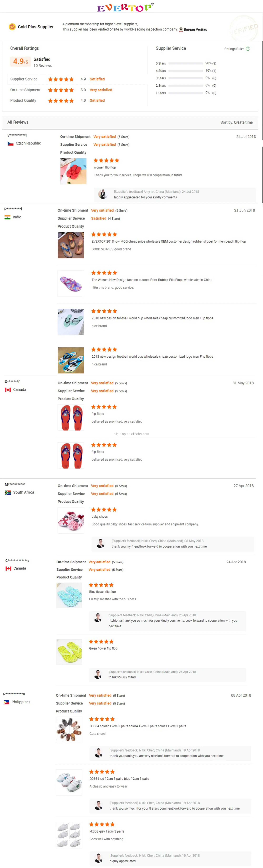Screen dimensions: 263x868
Task: Click the Ratings Rules question mark icon
Action: point(248,48)
